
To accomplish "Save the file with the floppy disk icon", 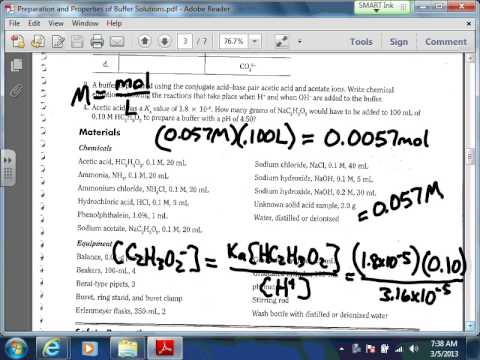I will tap(77, 42).
